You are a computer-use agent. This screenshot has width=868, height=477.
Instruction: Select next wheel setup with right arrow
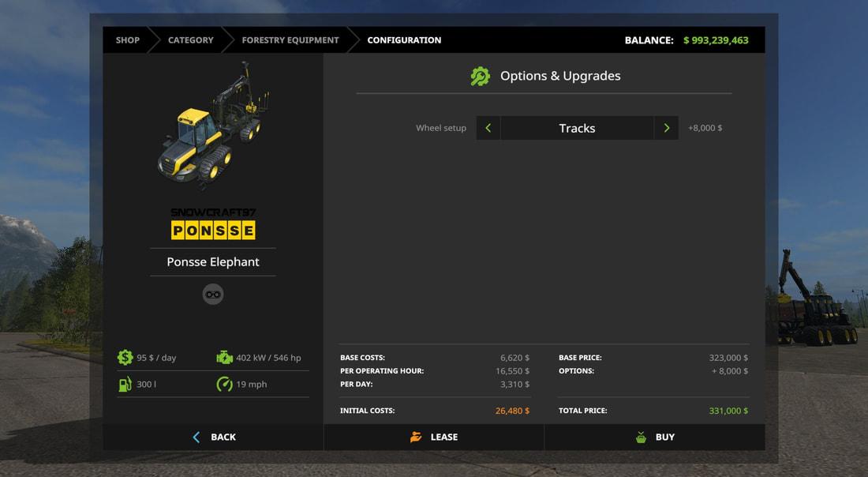tap(667, 128)
